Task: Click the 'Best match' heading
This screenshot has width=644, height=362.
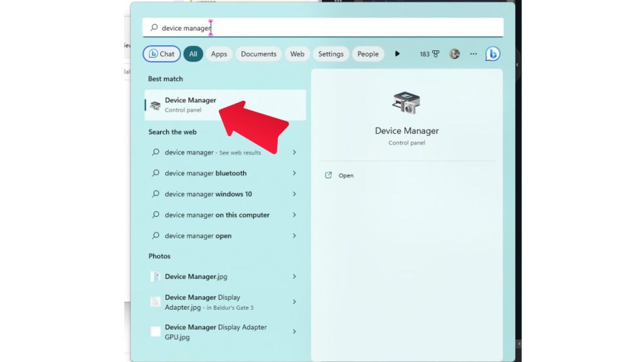Action: click(x=165, y=79)
